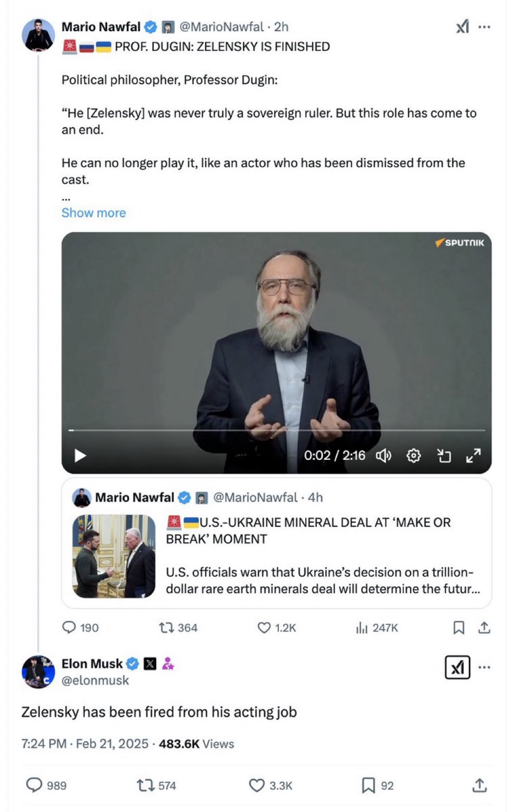Toggle picture-in-picture video mode
This screenshot has width=515, height=812.
click(444, 455)
